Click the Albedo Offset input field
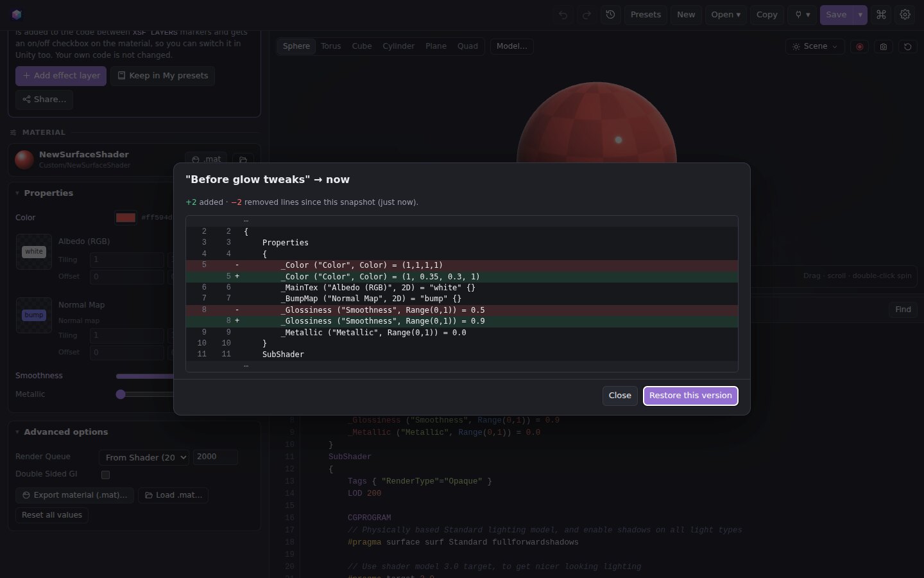Viewport: 924px width, 578px height. pyautogui.click(x=126, y=277)
